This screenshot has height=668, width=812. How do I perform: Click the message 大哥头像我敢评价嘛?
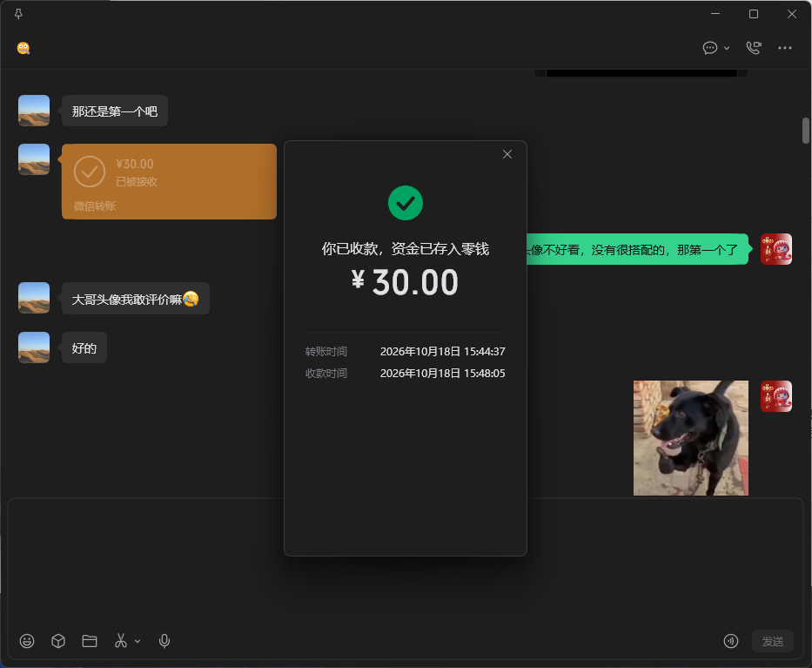click(x=135, y=299)
